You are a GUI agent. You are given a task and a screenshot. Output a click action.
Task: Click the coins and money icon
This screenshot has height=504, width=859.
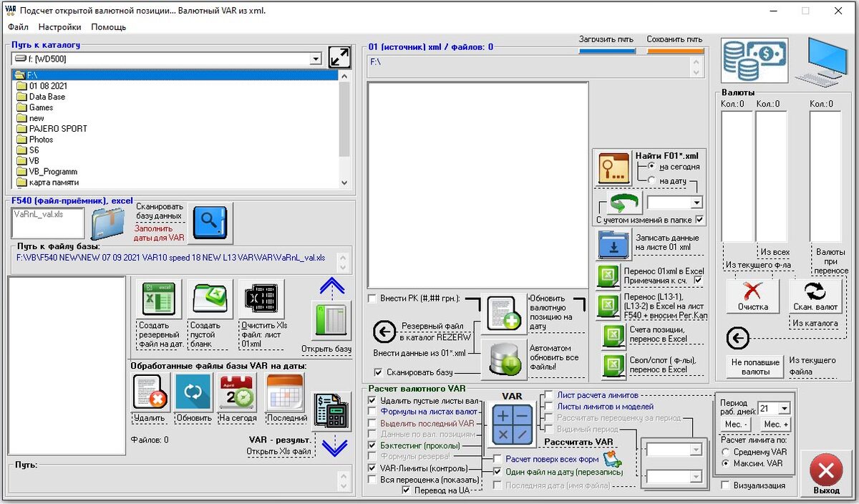click(x=754, y=60)
